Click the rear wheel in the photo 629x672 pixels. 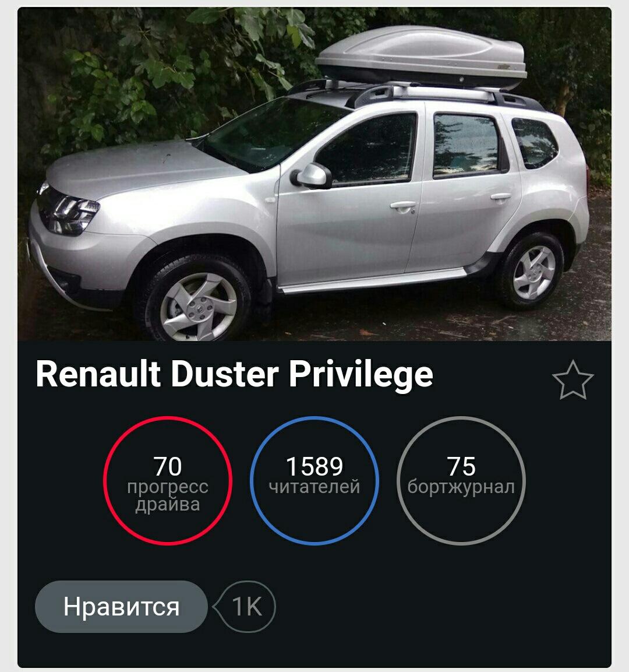(533, 272)
